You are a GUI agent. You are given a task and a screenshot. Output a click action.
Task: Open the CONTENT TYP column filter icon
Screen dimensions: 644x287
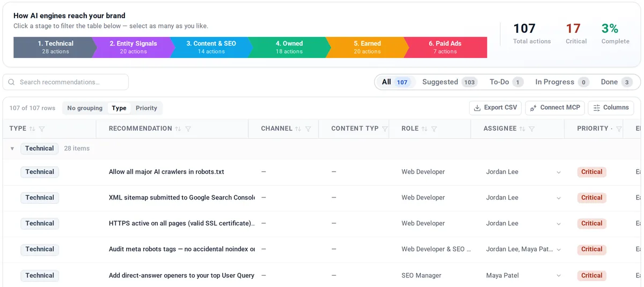click(385, 129)
